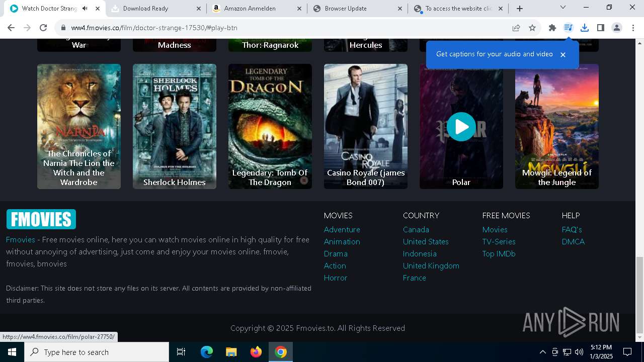
Task: Open Mowgli: Legend of the Jungle poster
Action: pyautogui.click(x=557, y=126)
